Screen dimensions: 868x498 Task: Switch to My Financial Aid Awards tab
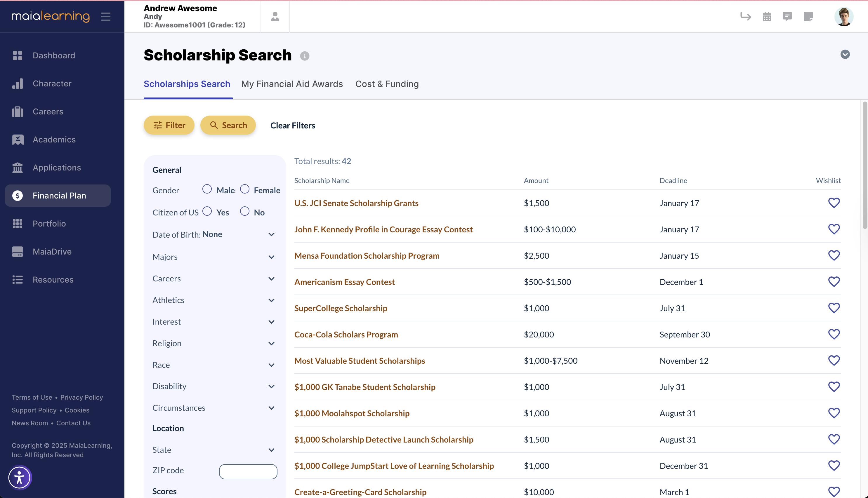click(292, 84)
